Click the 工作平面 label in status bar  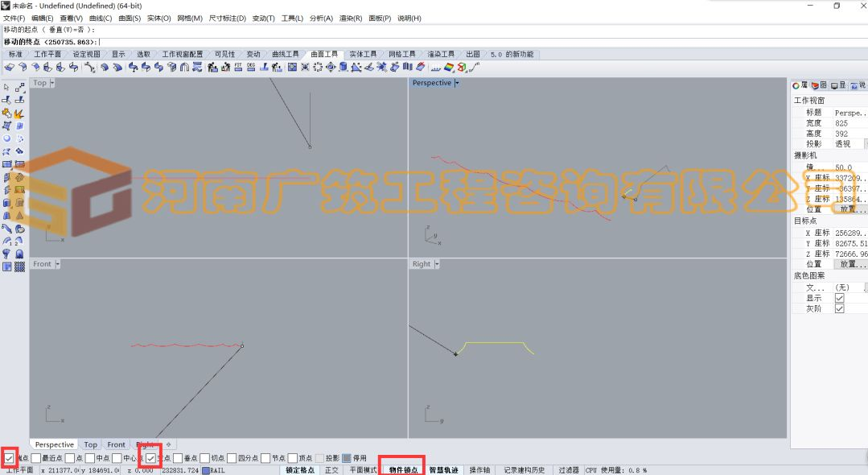click(x=19, y=470)
